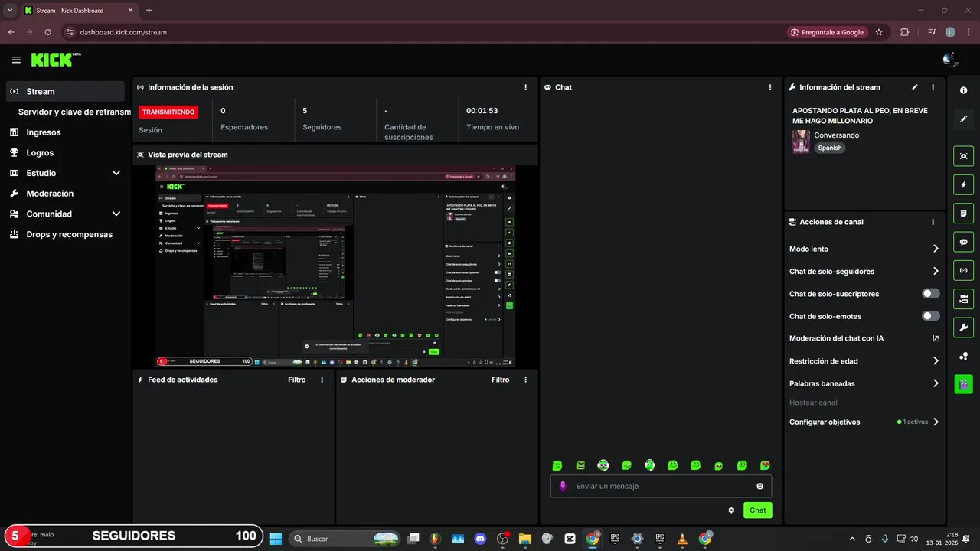Open Modo lento settings chevron
980x551 pixels.
pos(936,249)
